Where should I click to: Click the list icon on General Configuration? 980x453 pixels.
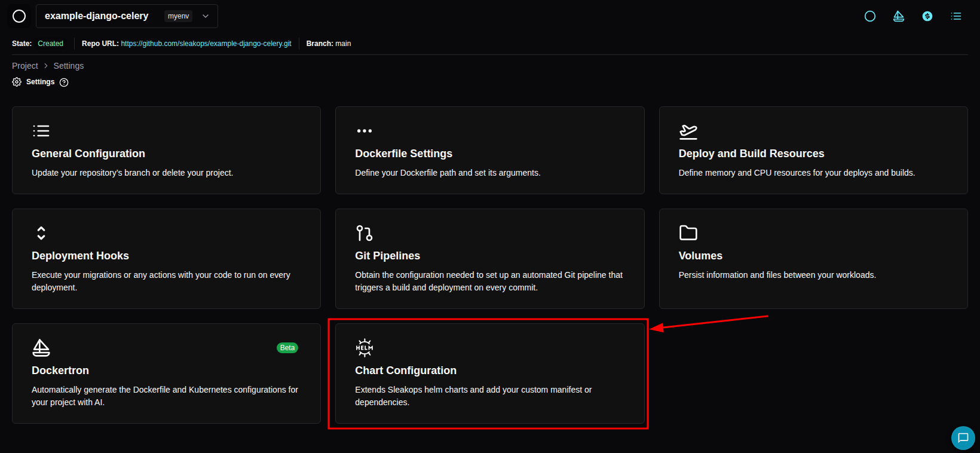click(x=41, y=131)
